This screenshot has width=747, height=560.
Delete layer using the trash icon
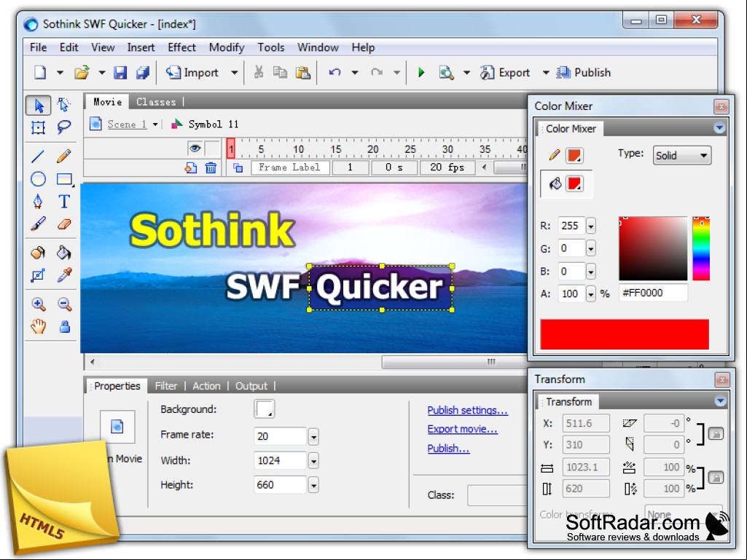pos(211,167)
